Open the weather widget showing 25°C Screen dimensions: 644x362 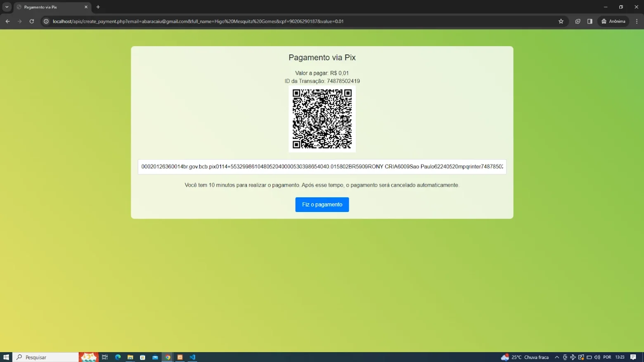tap(525, 357)
